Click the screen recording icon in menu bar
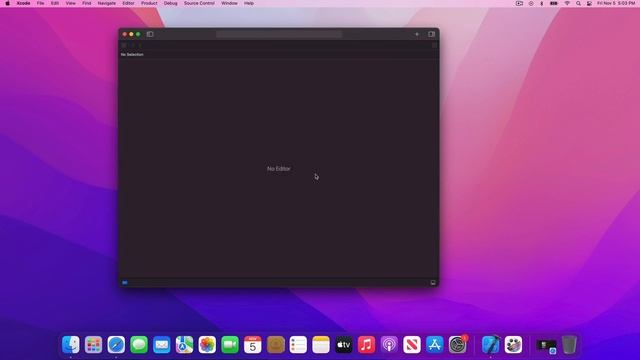This screenshot has height=360, width=640. (x=519, y=3)
